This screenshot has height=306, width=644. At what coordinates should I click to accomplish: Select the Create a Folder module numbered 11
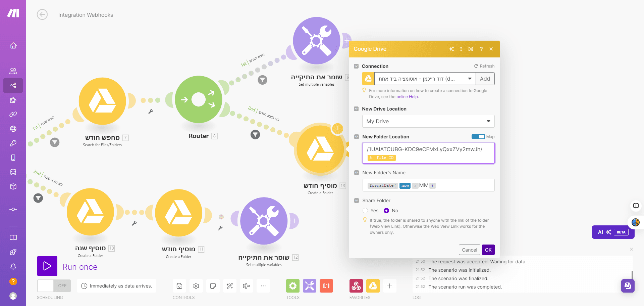point(179,213)
